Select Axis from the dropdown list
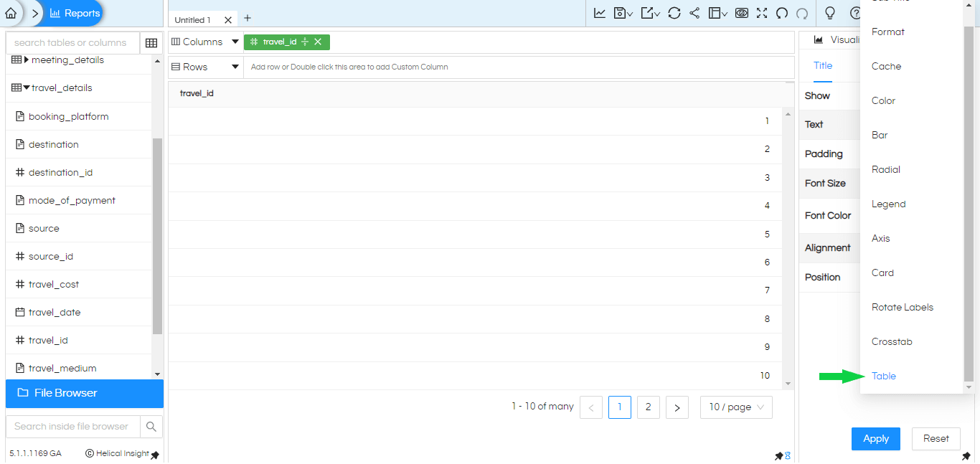Image resolution: width=980 pixels, height=464 pixels. 881,238
